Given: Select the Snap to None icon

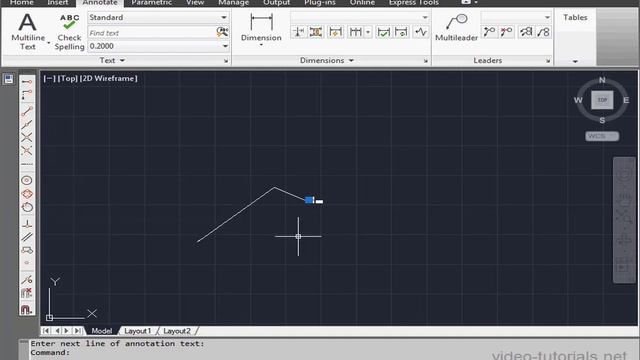Looking at the screenshot, I should (27, 293).
